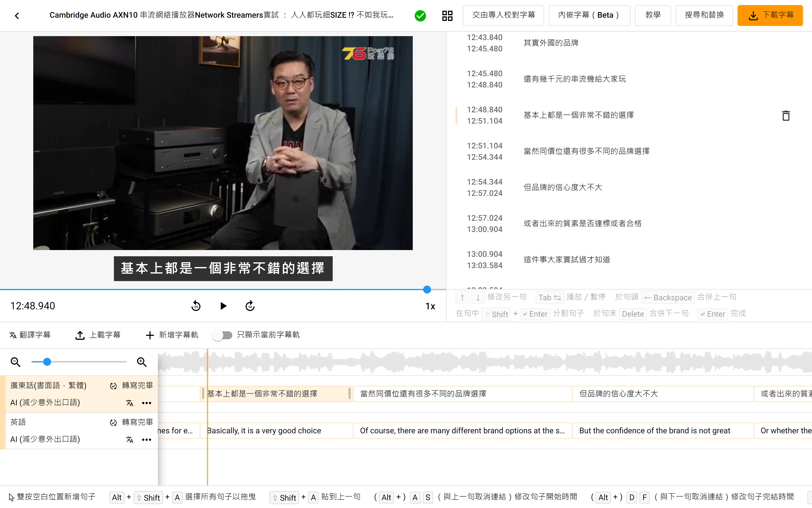The height and width of the screenshot is (508, 812).
Task: Delete subtitle 基本上都是一個非常不錯的選擇 with trash icon
Action: [x=786, y=116]
